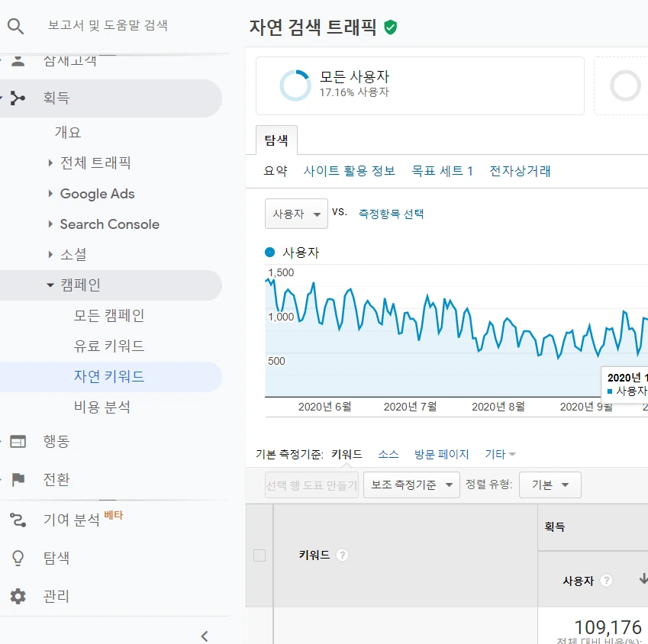Open 관리 admin gear icon
This screenshot has width=648, height=644.
[18, 596]
